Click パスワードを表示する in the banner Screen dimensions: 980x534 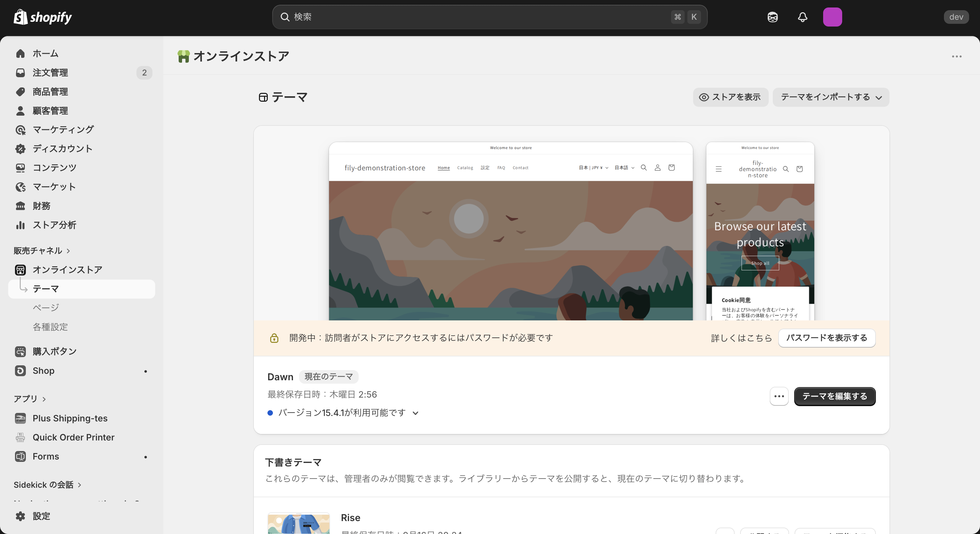[826, 338]
